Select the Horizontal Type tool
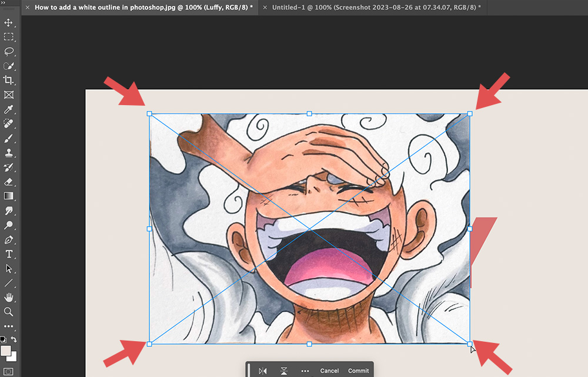Image resolution: width=588 pixels, height=377 pixels. pos(8,254)
